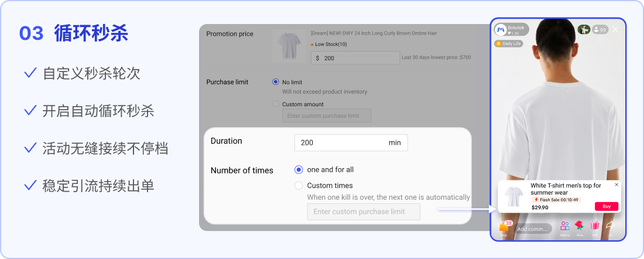Click the Buy button on product card

coord(606,206)
